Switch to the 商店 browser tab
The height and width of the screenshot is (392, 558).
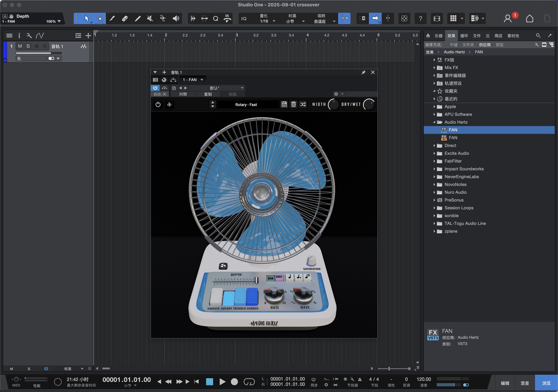[498, 36]
